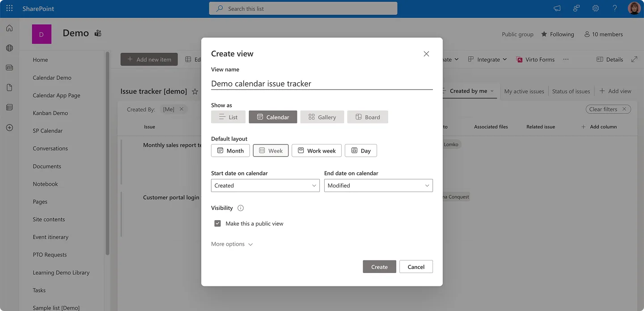The width and height of the screenshot is (644, 311).
Task: Expand the More options section
Action: point(232,244)
